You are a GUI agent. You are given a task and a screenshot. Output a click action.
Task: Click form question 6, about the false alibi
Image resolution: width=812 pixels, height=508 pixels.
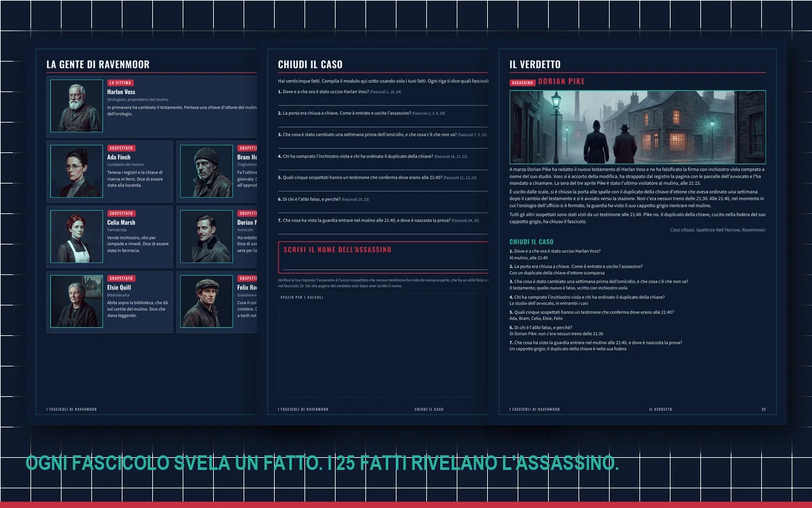pos(324,199)
